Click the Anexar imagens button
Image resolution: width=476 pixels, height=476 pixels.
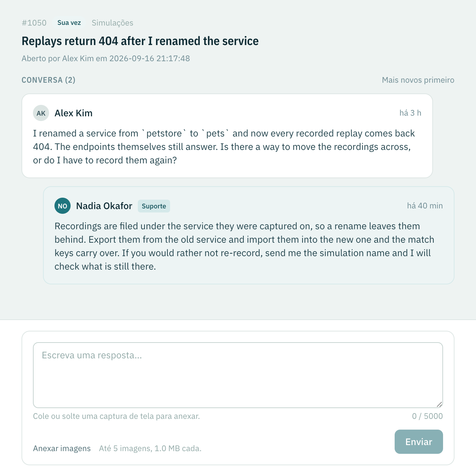tap(62, 448)
